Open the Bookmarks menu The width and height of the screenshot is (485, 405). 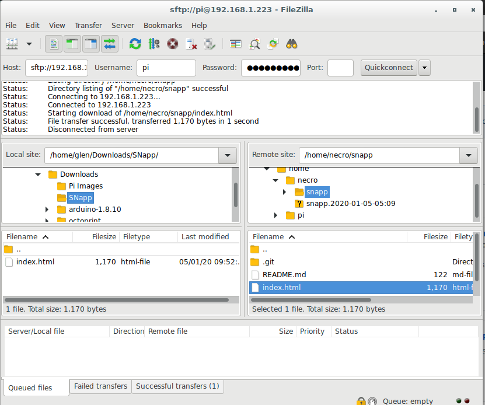pyautogui.click(x=163, y=25)
